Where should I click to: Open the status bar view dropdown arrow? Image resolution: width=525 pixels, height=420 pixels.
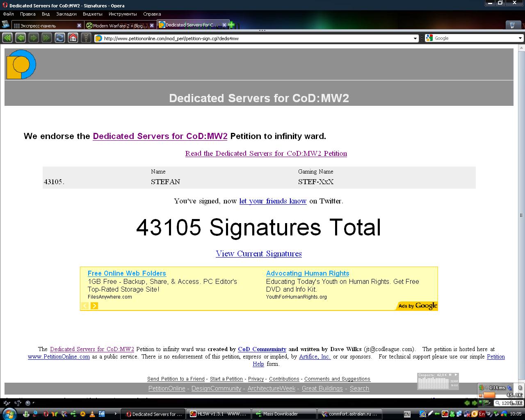(x=33, y=403)
